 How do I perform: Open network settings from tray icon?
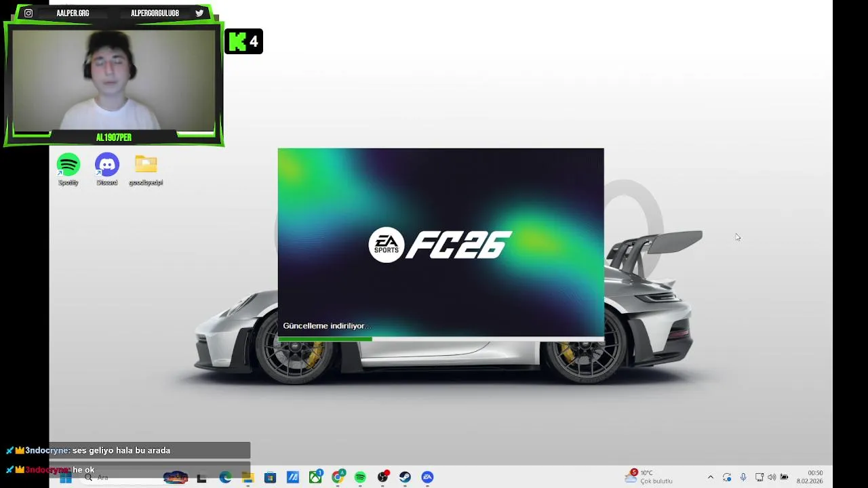pos(759,477)
